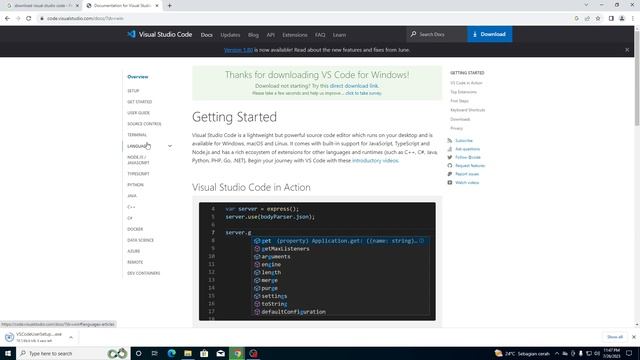Click the blue Download button
The height and width of the screenshot is (360, 640).
[489, 34]
